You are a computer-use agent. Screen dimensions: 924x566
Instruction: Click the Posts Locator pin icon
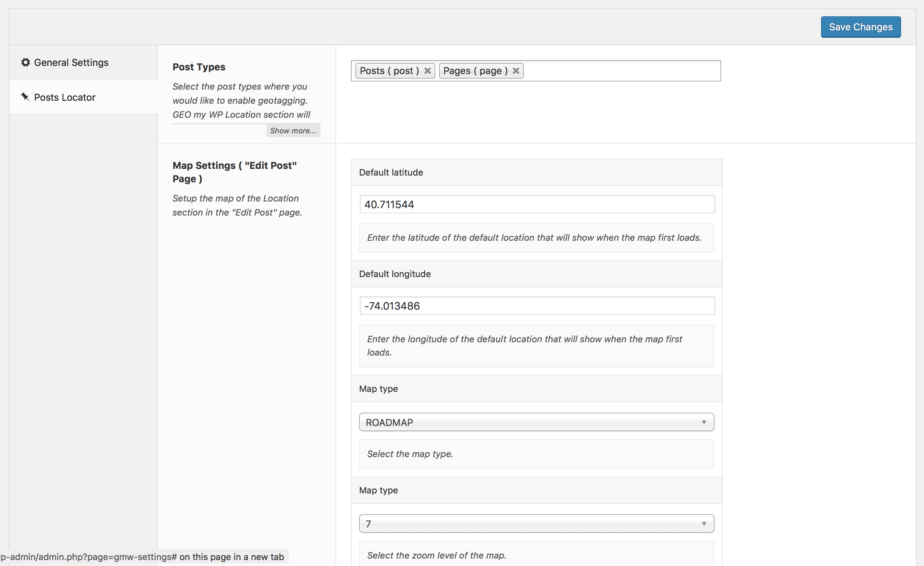point(25,97)
